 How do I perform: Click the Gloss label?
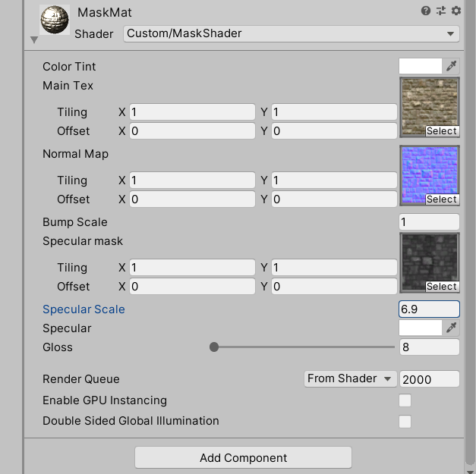click(58, 347)
